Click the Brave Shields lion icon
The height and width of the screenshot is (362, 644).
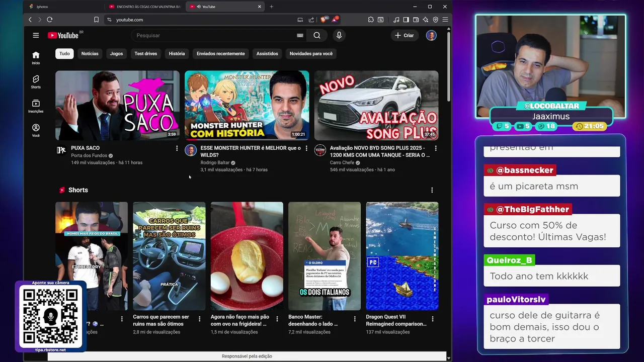click(x=324, y=20)
